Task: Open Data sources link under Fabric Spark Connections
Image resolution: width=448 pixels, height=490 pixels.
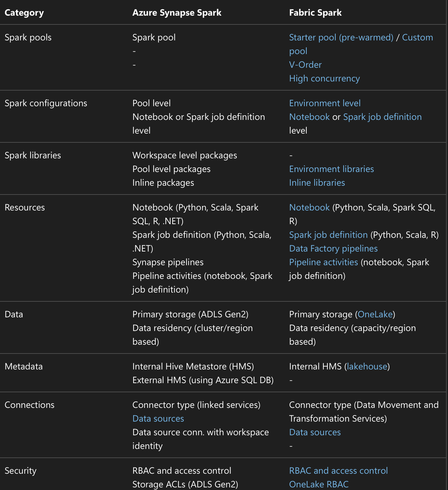Action: (315, 432)
